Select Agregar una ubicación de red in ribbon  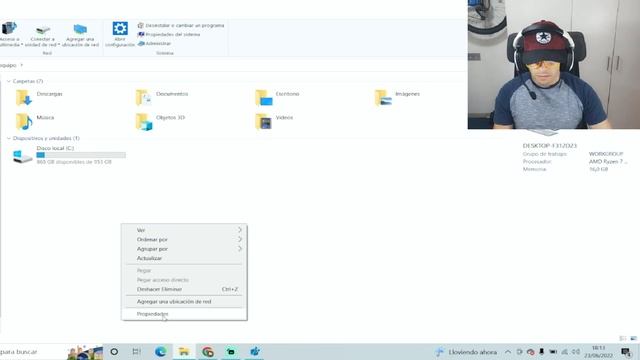[80, 34]
